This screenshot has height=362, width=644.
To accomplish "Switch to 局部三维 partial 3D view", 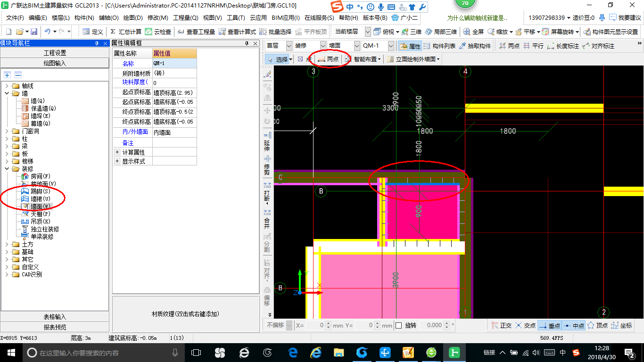I will coord(441,32).
